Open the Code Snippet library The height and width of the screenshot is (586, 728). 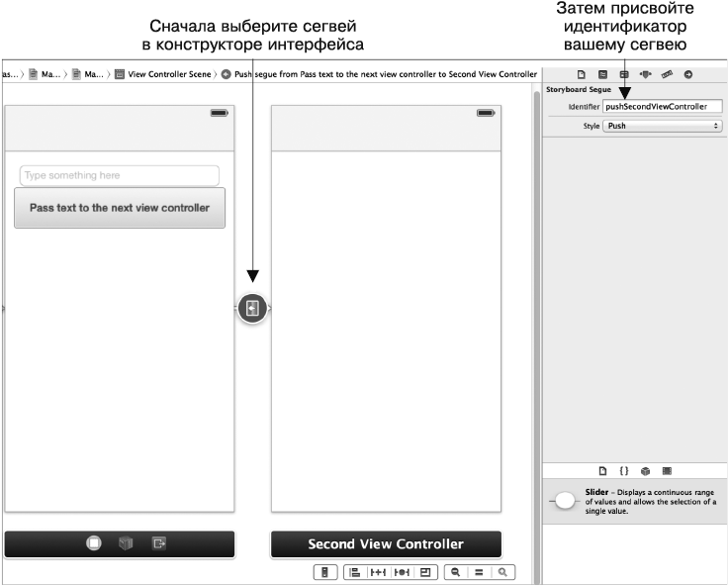623,470
